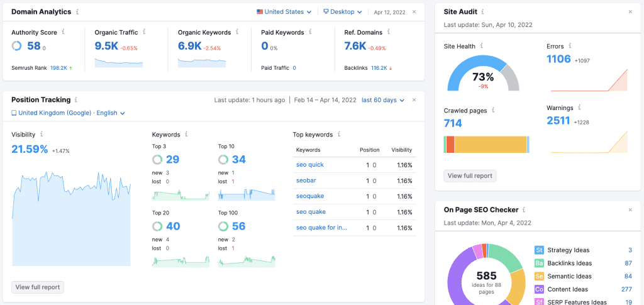Screen dimensions: 644x305
Task: Open the United States country dropdown
Action: point(284,12)
